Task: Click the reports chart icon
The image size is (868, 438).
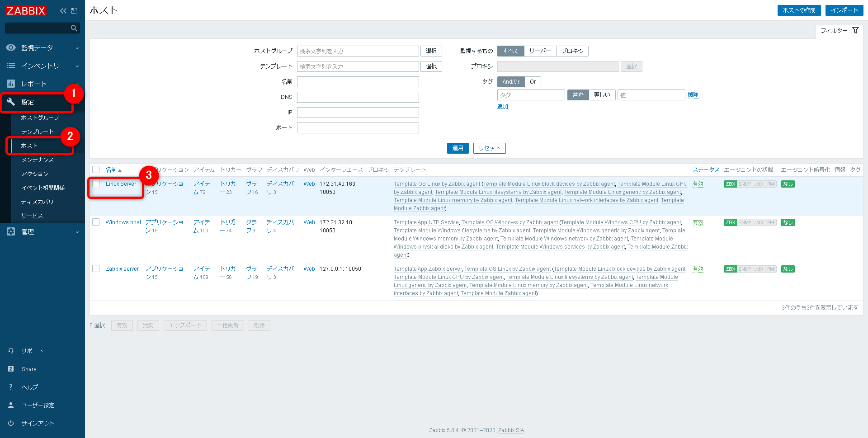Action: point(11,84)
